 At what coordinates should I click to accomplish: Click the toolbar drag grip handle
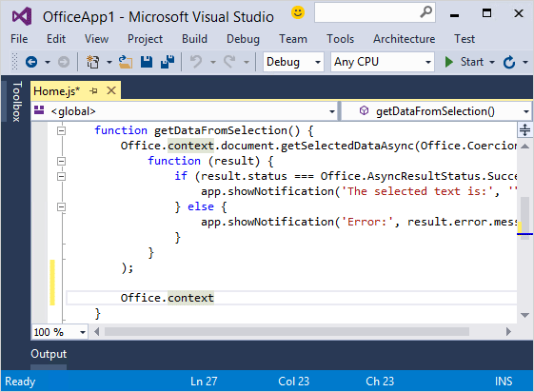coord(14,62)
